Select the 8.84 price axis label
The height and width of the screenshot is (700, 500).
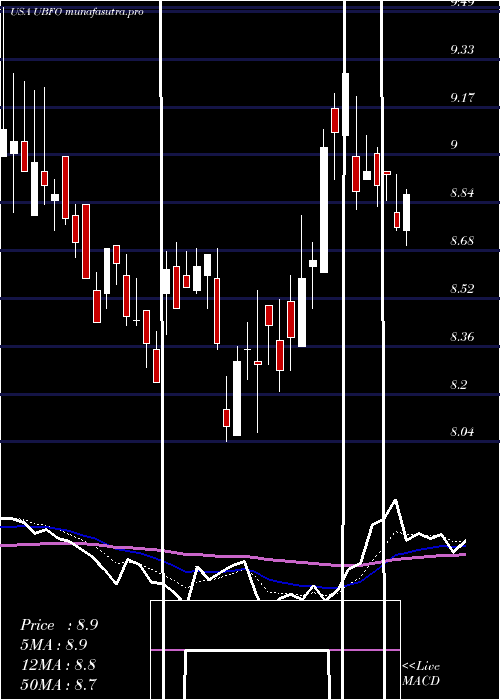click(462, 193)
